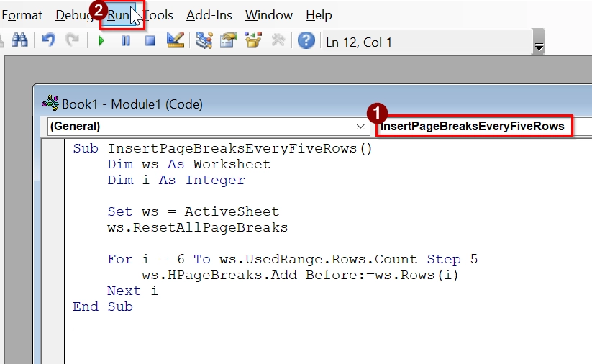Click the Dim ws As Worksheet line
Screen dimensions: 592x364
click(x=188, y=164)
